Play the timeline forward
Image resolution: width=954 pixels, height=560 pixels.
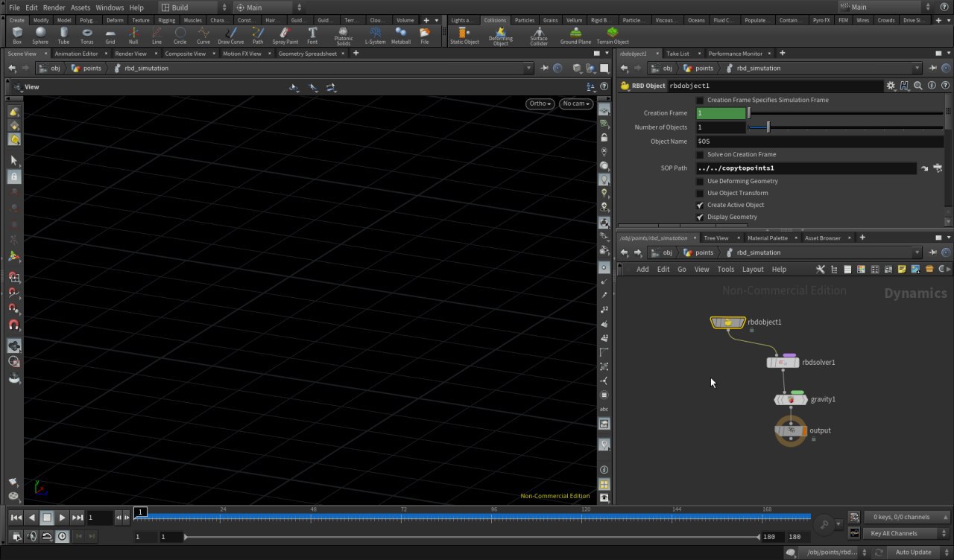62,518
